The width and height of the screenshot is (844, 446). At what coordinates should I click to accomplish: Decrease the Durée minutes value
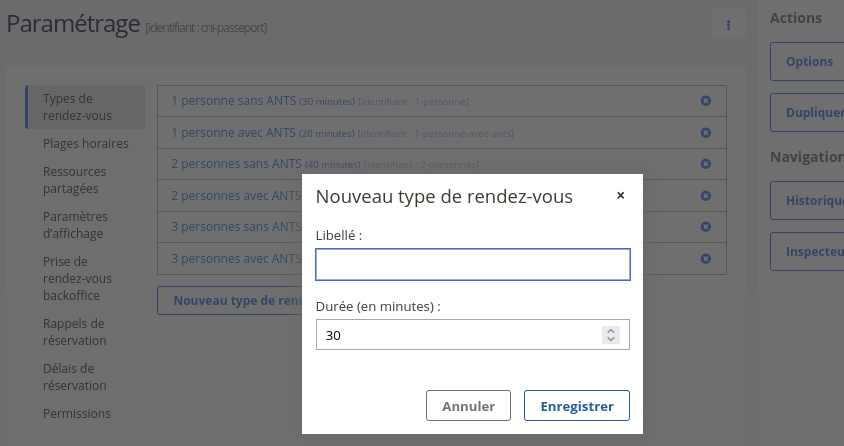[x=611, y=340]
